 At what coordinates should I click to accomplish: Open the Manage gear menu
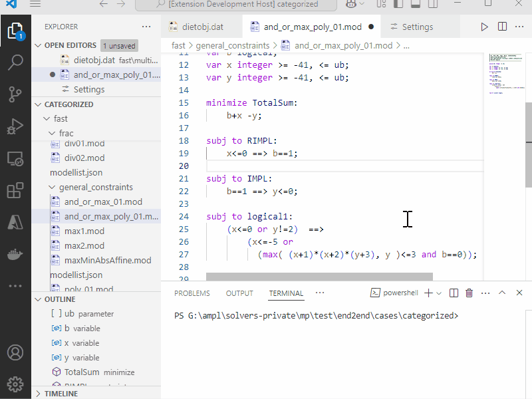(x=15, y=384)
